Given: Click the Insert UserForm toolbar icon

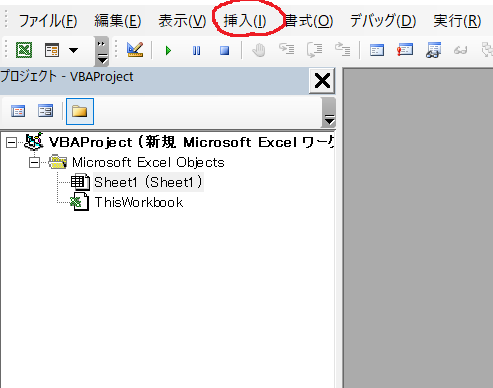Looking at the screenshot, I should coord(52,50).
